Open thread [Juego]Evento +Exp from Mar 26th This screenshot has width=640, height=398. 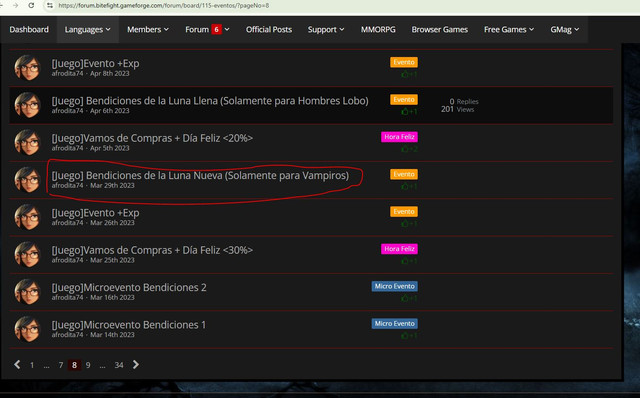[95, 213]
